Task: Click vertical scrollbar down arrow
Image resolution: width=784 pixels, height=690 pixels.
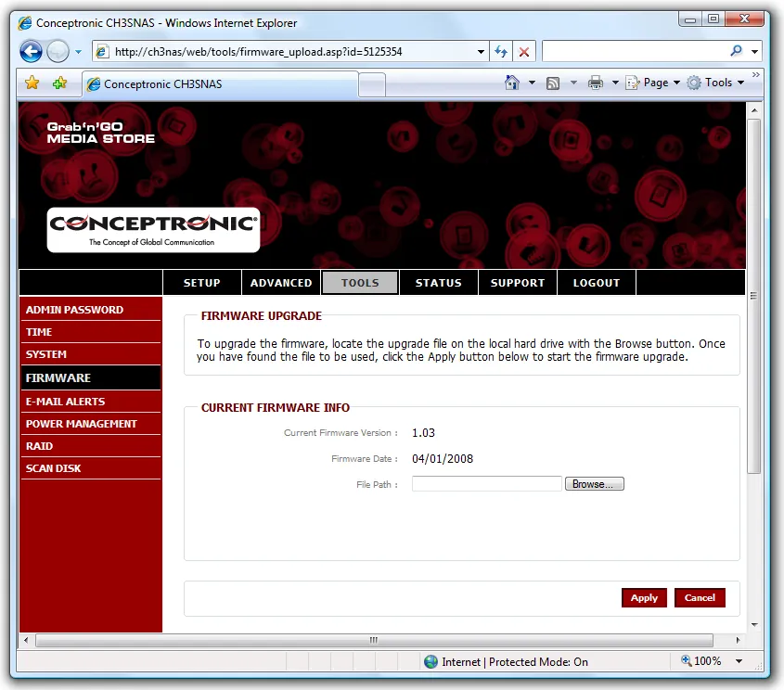Action: (x=754, y=624)
